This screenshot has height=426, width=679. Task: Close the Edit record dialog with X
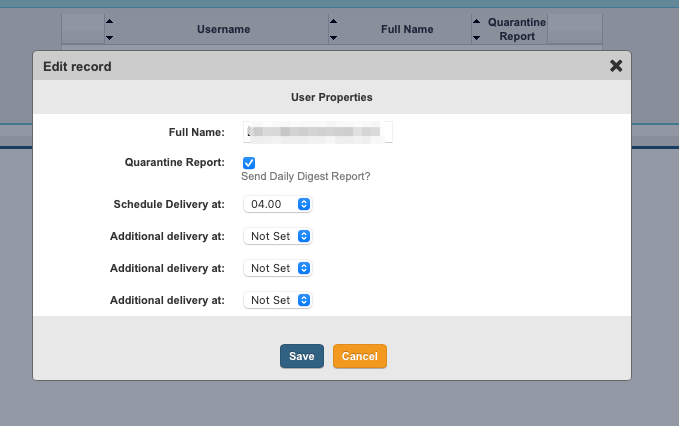pyautogui.click(x=616, y=66)
